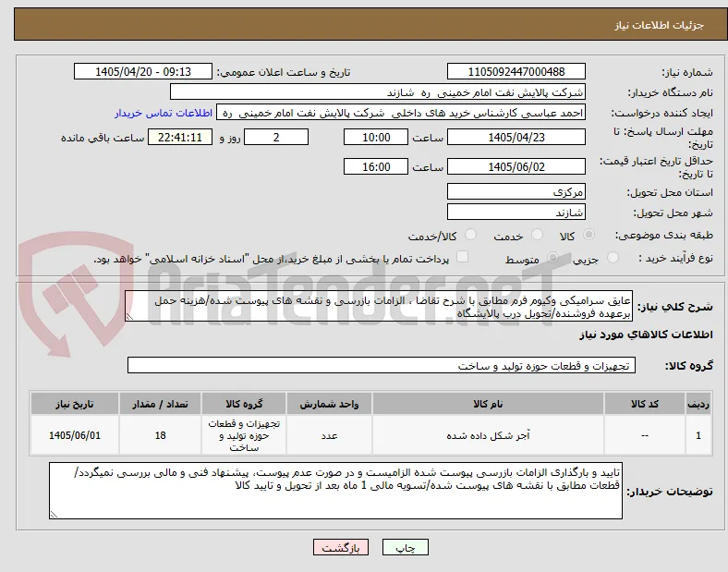Click the نام کالا column header
728x572 pixels.
click(x=488, y=404)
